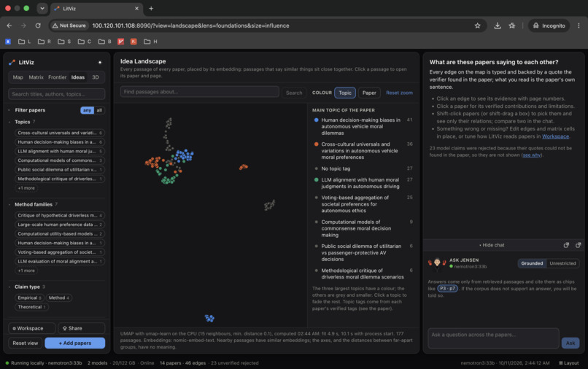This screenshot has height=369, width=588.
Task: Open the H bookmark folder
Action: (x=150, y=42)
